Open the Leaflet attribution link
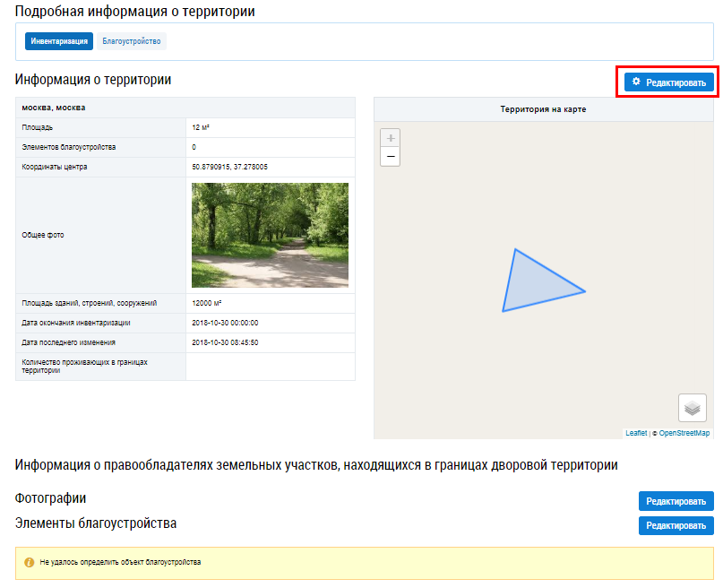The width and height of the screenshot is (723, 588). [x=636, y=433]
